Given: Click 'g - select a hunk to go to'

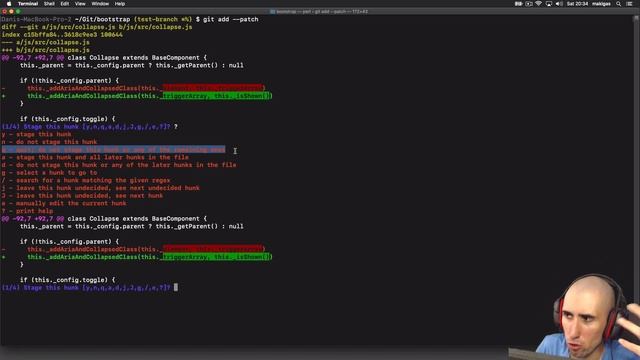Looking at the screenshot, I should click(49, 173).
